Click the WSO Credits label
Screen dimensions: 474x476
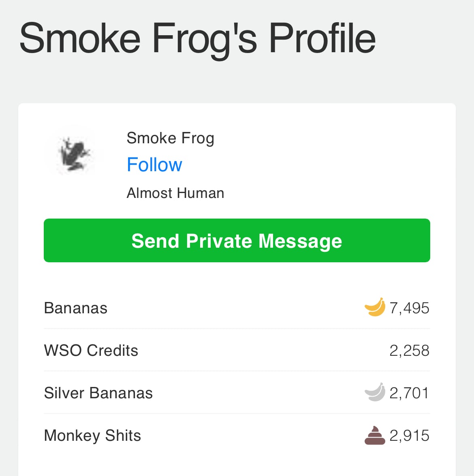click(x=91, y=351)
